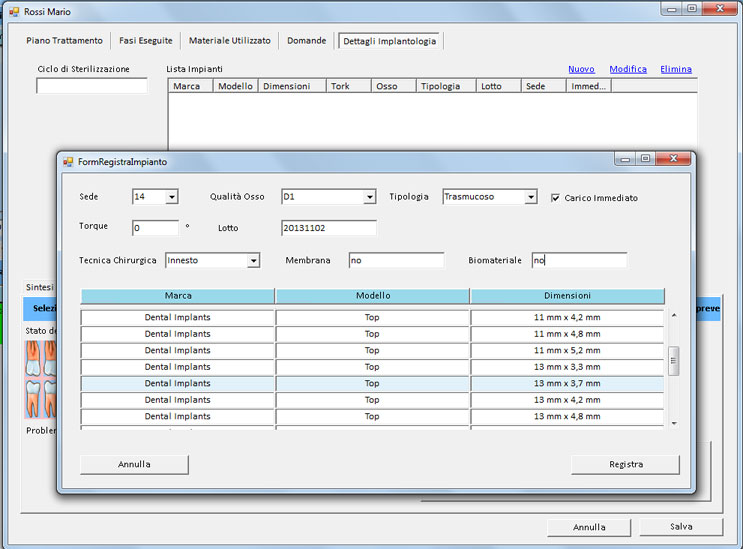Click the Nuovo link
The width and height of the screenshot is (743, 549).
[581, 69]
